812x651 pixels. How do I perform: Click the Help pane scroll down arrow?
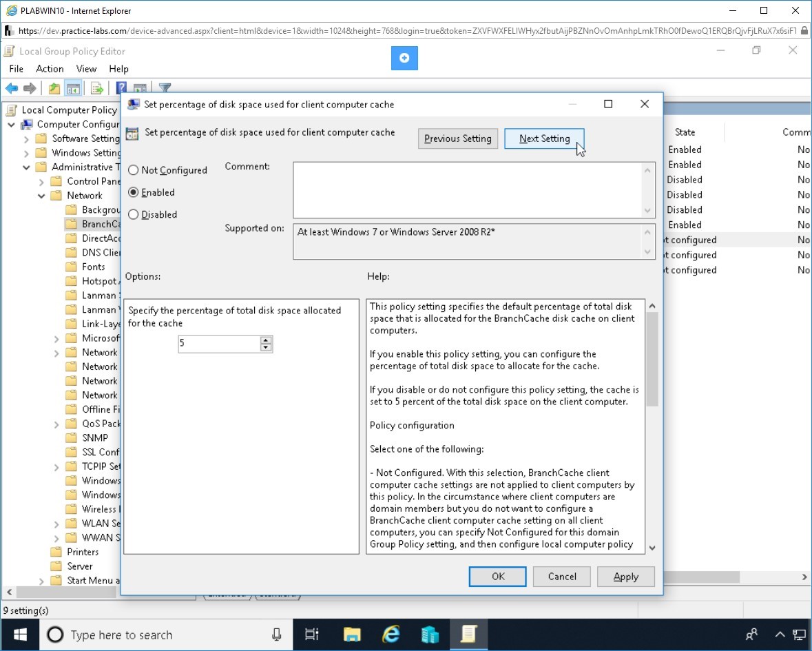point(652,548)
